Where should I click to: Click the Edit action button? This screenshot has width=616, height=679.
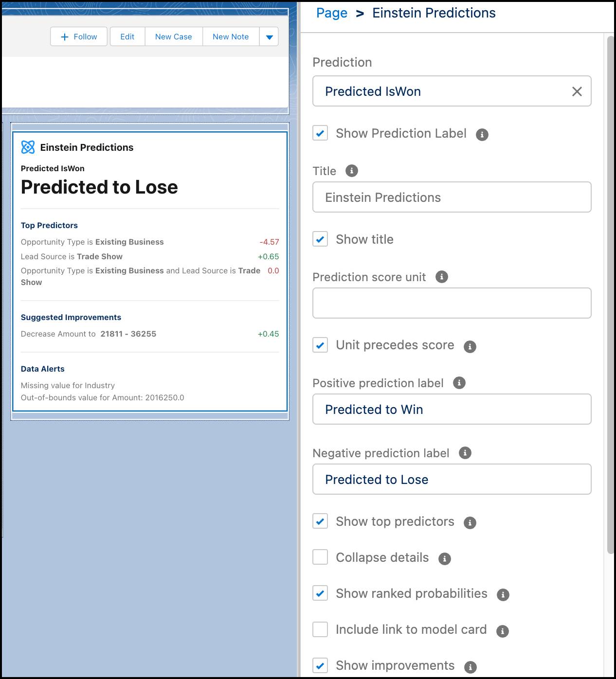point(127,36)
